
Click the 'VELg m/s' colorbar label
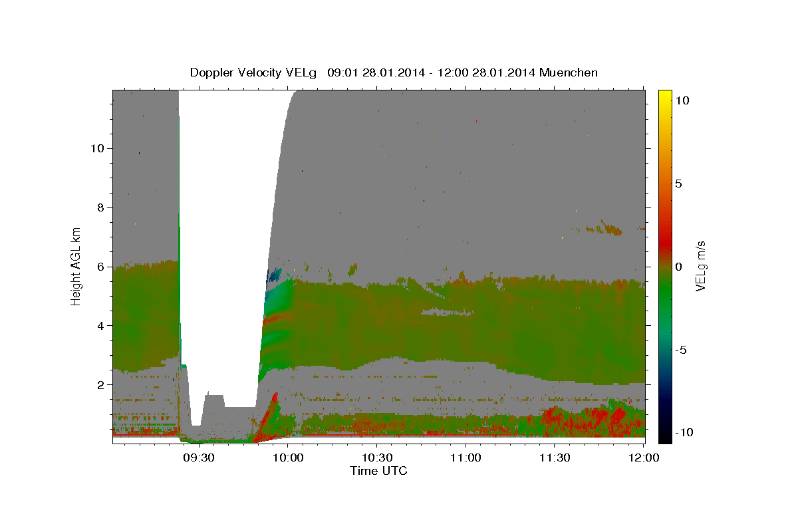[700, 266]
